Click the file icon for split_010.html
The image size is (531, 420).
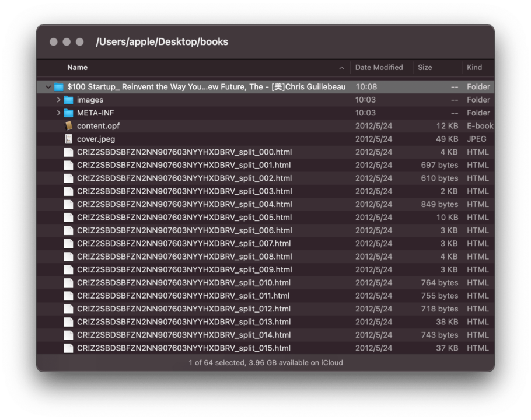[69, 282]
